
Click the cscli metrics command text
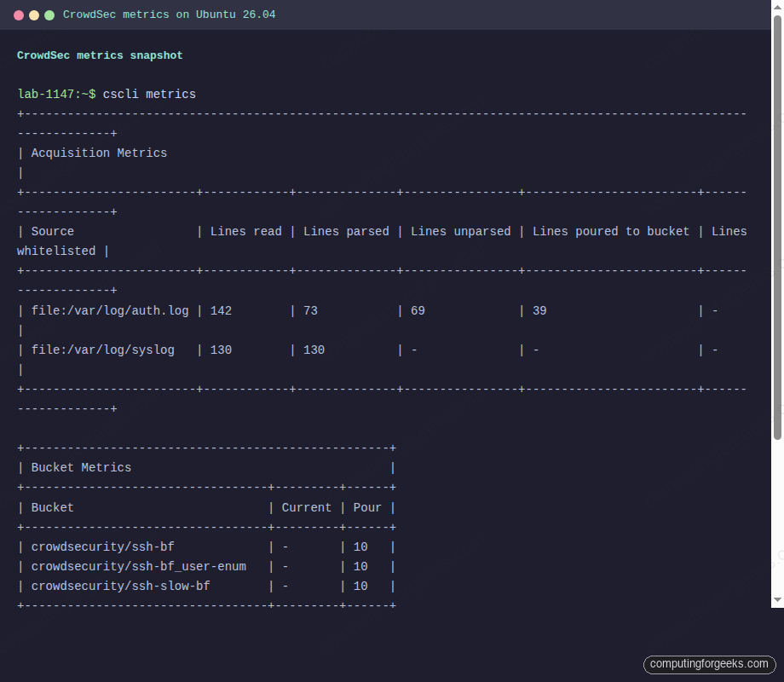click(x=148, y=94)
